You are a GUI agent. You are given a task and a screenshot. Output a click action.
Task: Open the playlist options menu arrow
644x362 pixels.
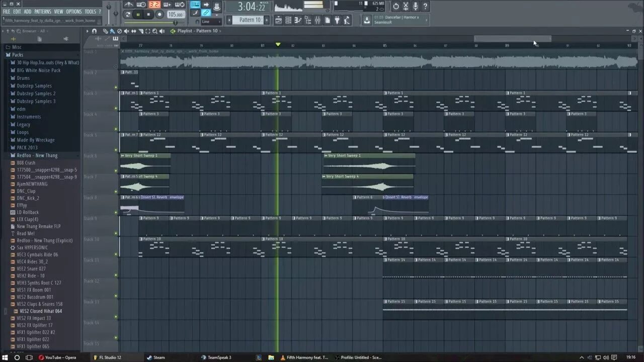coord(88,31)
